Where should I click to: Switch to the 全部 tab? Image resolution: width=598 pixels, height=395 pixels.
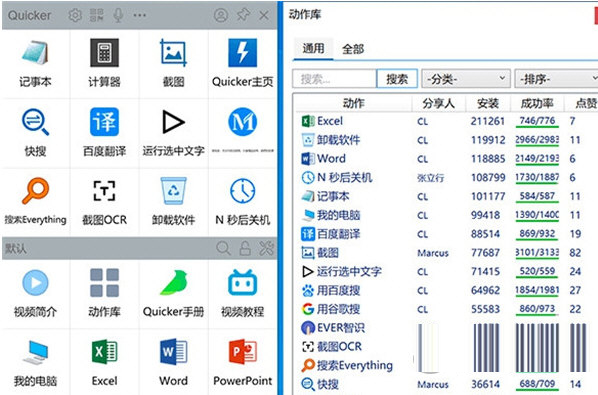[x=353, y=49]
